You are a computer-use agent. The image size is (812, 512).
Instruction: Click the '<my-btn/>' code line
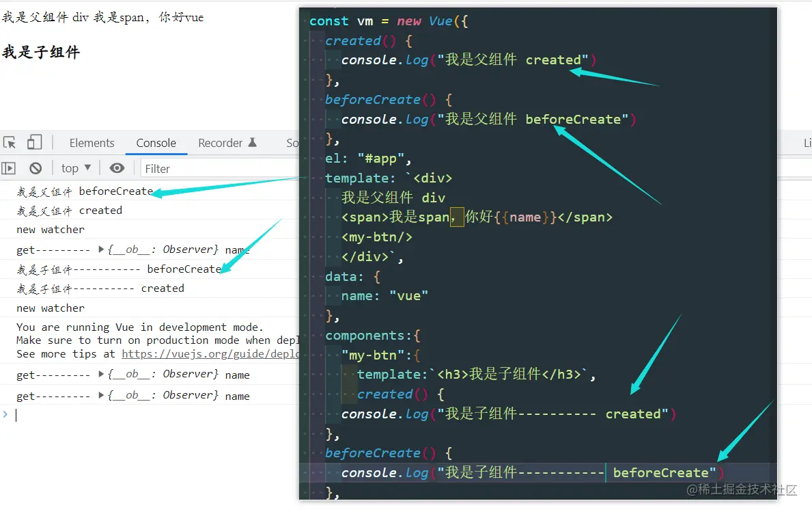(377, 237)
